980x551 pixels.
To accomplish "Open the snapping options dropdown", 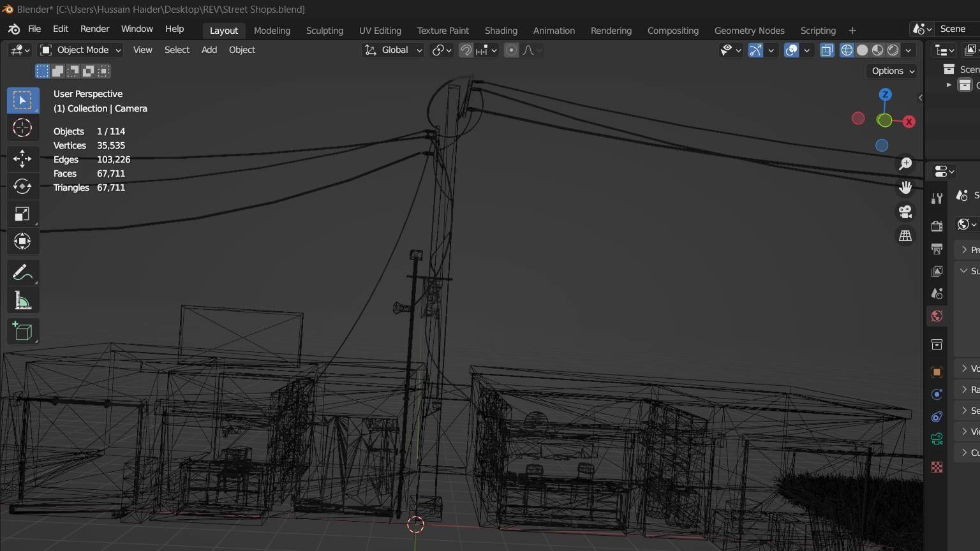I will click(486, 50).
